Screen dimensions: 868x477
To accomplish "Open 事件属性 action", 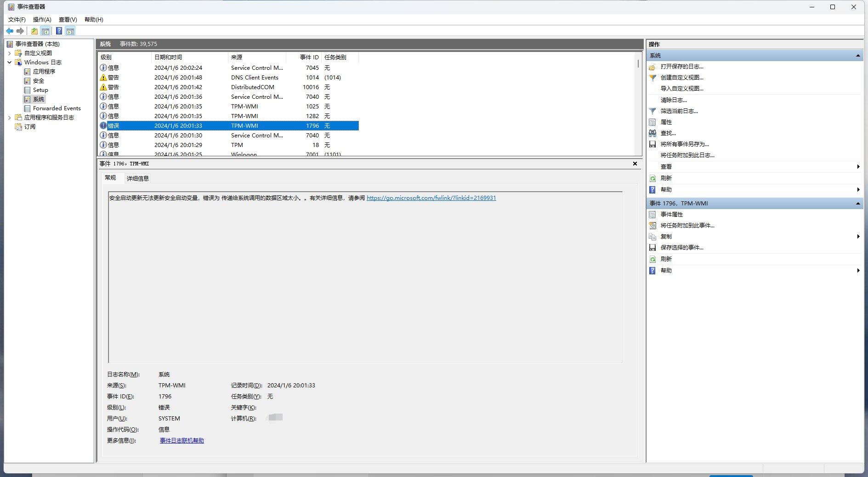I will (671, 214).
